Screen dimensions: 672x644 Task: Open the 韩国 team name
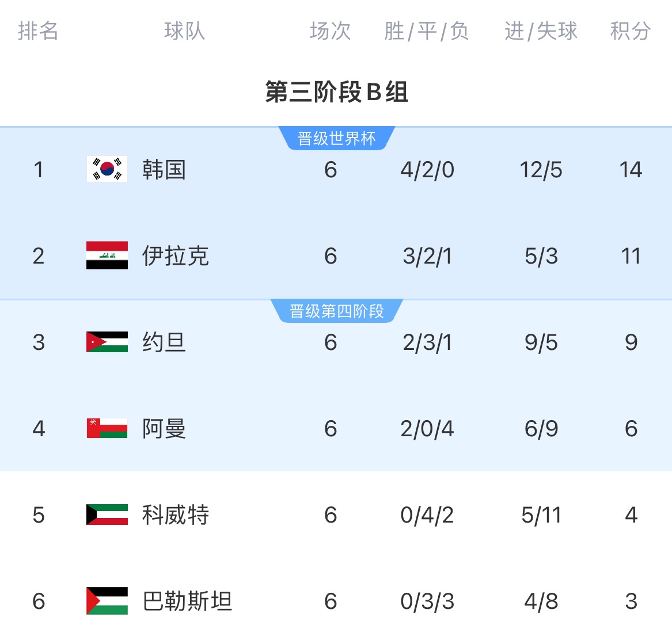pos(164,170)
